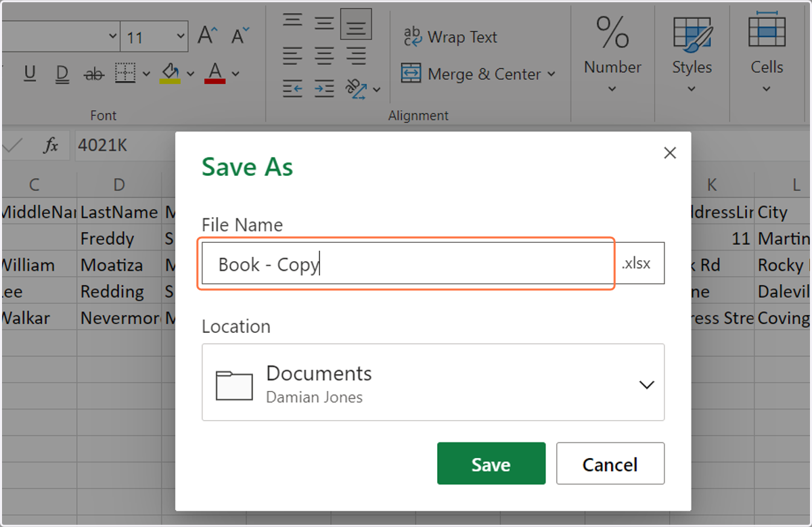812x527 pixels.
Task: Click the cell containing Dalevil
Action: pyautogui.click(x=783, y=292)
